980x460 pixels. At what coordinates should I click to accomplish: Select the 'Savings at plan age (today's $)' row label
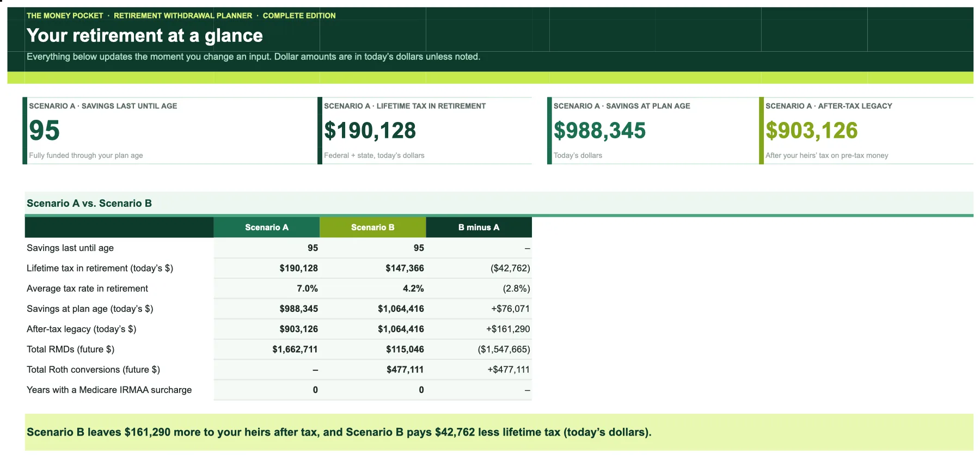pos(90,309)
